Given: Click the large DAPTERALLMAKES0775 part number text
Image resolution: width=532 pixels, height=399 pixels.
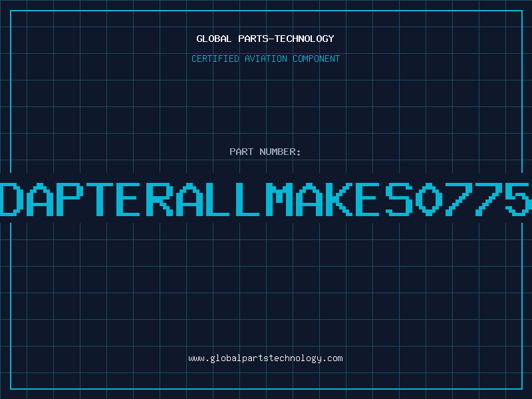Looking at the screenshot, I should click(266, 199).
